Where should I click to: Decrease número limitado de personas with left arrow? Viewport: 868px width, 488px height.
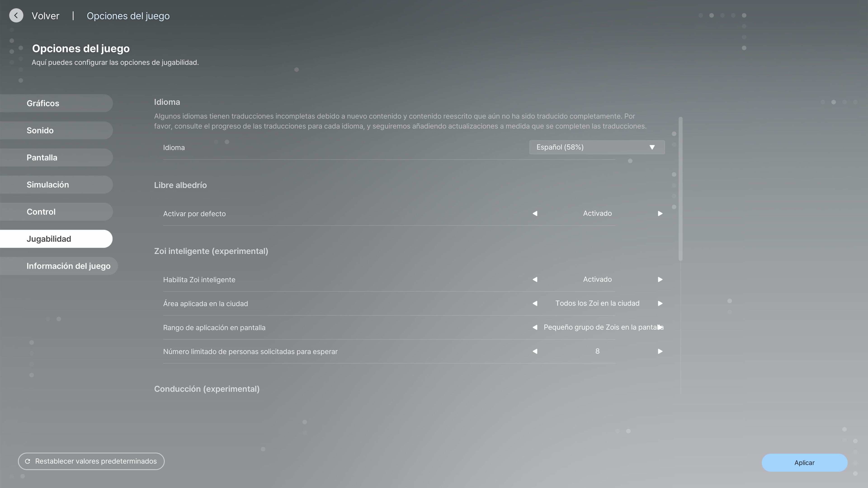coord(535,351)
